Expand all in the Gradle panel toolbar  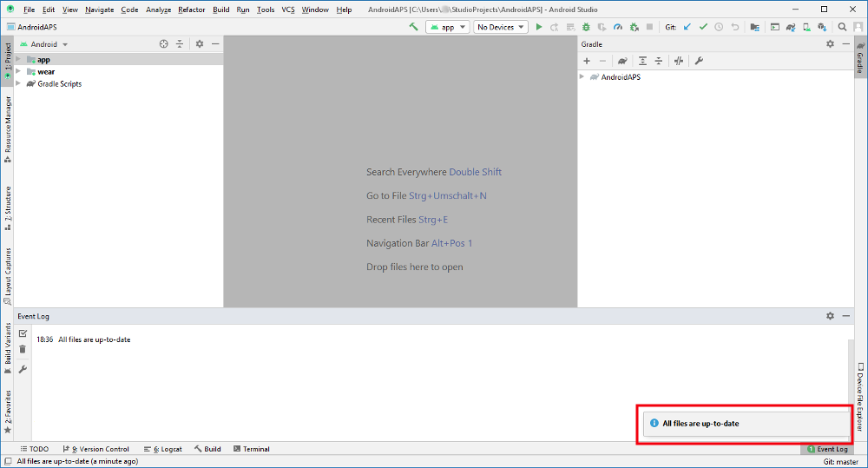pos(642,61)
